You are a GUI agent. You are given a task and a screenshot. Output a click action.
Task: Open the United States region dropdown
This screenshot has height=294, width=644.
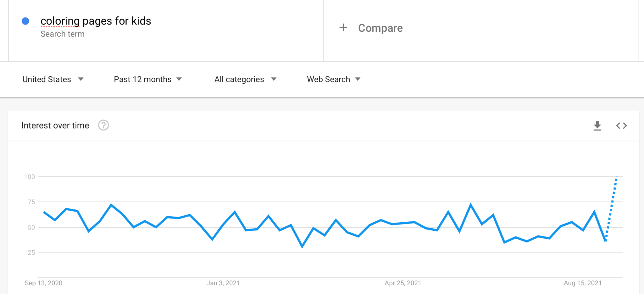click(53, 79)
